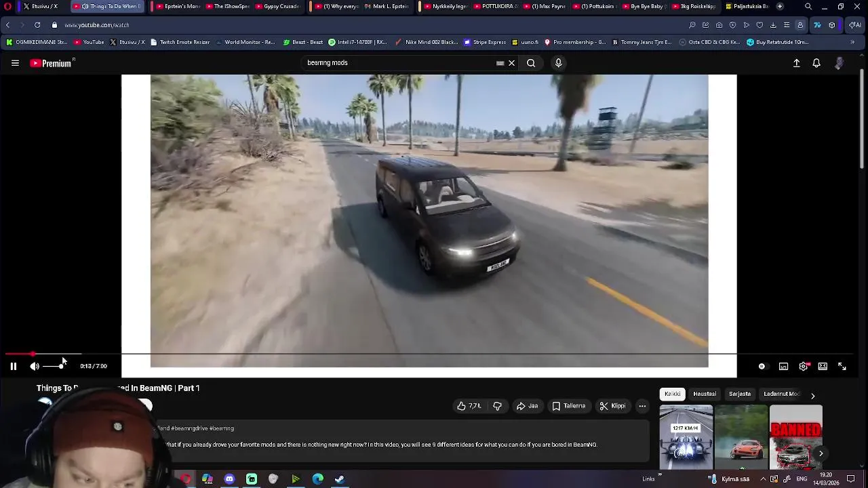Viewport: 868px width, 488px height.
Task: Open the YouTube hamburger guide menu
Action: point(15,63)
